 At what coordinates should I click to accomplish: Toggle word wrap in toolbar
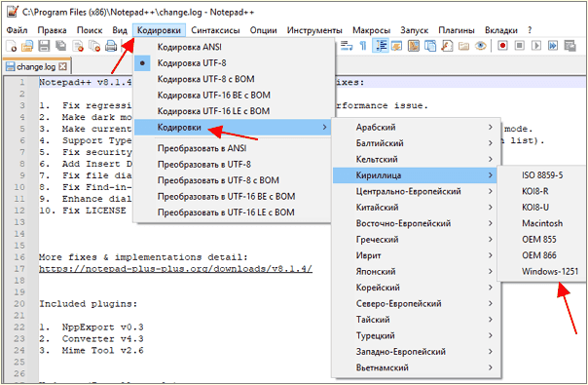pos(347,46)
